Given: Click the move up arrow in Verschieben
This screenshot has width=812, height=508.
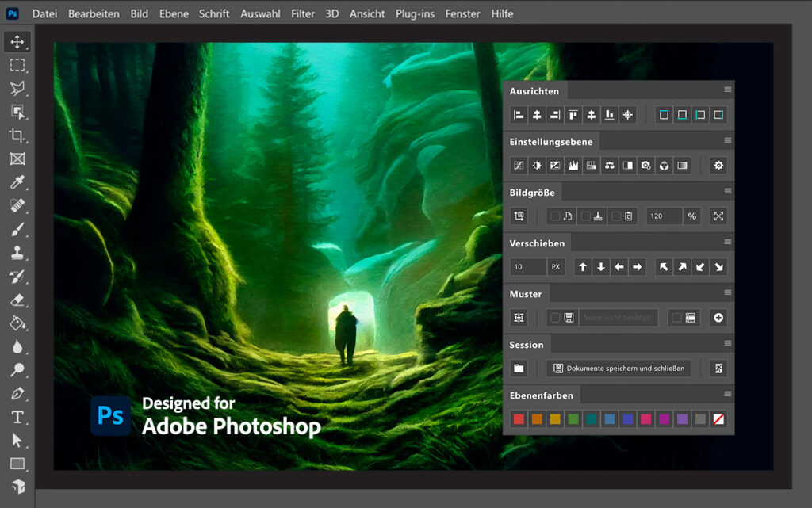Looking at the screenshot, I should 583,267.
